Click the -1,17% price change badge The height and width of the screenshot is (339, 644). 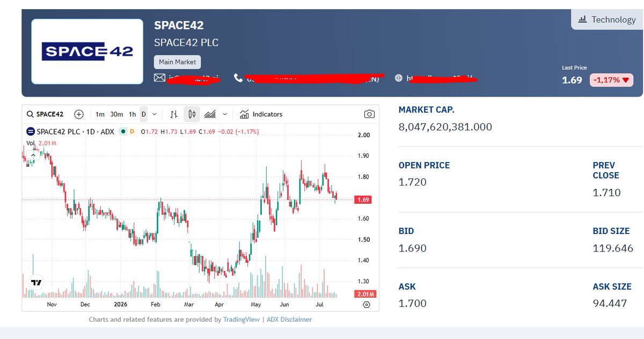tap(612, 80)
